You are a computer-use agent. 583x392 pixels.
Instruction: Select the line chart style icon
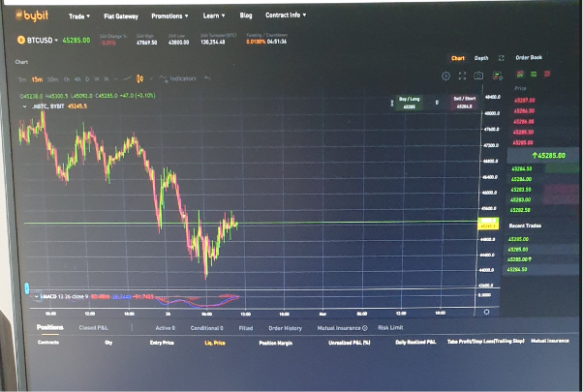point(127,78)
